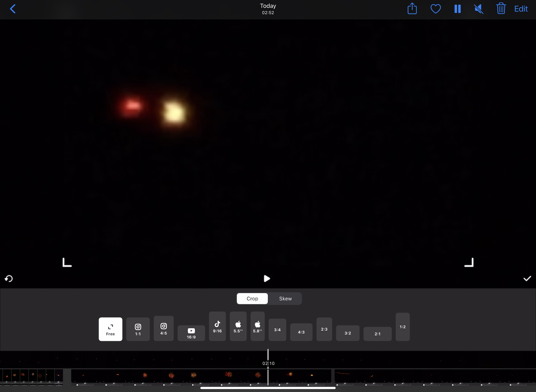Go back using the left chevron
Screen dimensions: 536x392
click(13, 9)
